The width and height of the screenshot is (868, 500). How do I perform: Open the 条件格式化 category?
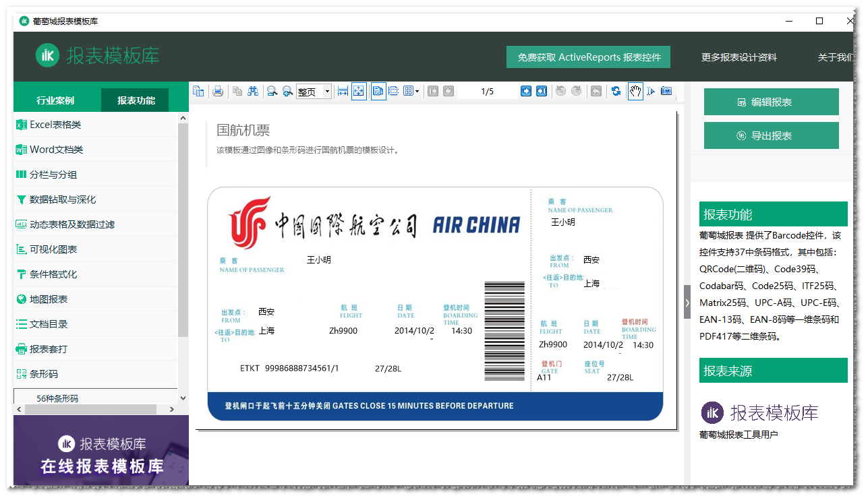(96, 274)
